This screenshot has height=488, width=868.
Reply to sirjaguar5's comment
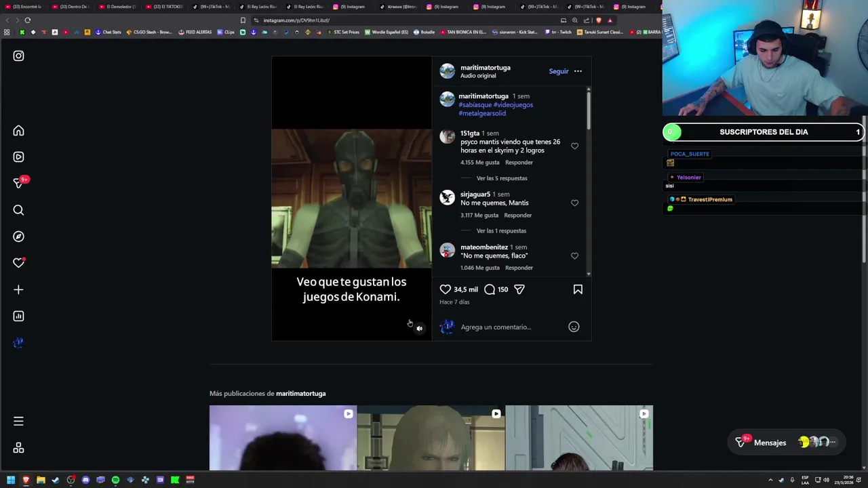pos(517,216)
